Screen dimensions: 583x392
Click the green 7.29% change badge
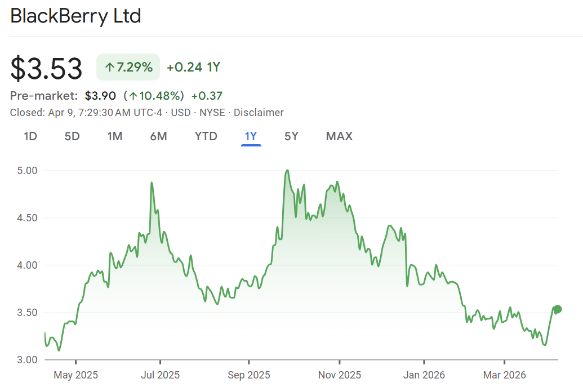(128, 68)
